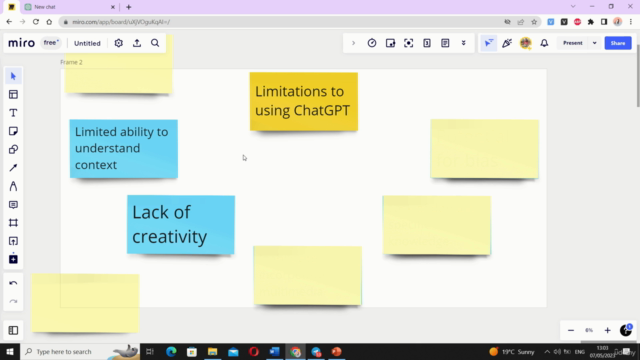
Task: Open File Explorer from taskbar
Action: click(212, 351)
